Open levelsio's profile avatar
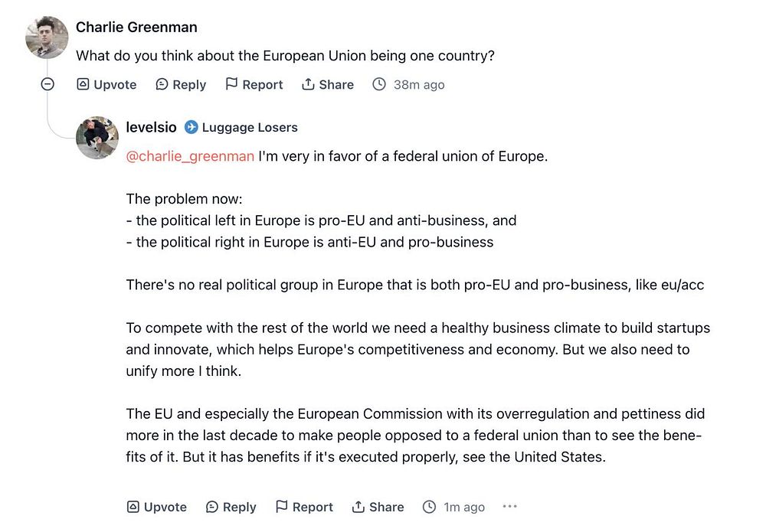Viewport: 766px width, 532px height. pos(97,138)
